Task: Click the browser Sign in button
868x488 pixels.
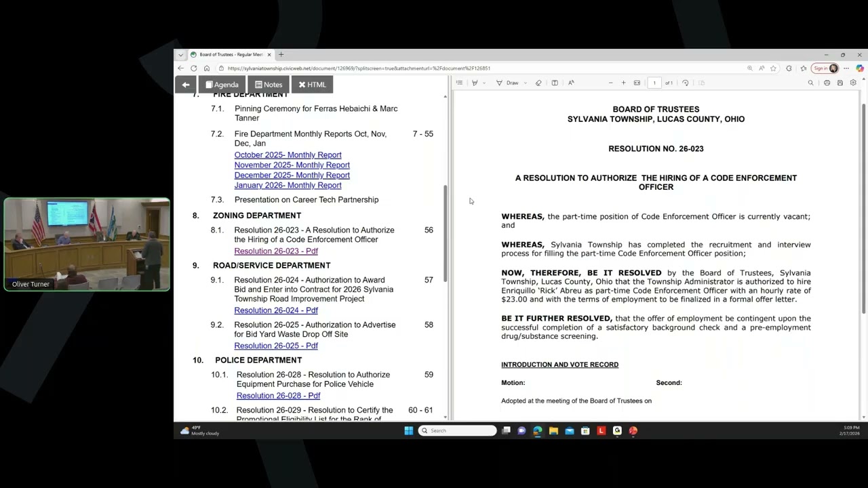Action: point(825,68)
